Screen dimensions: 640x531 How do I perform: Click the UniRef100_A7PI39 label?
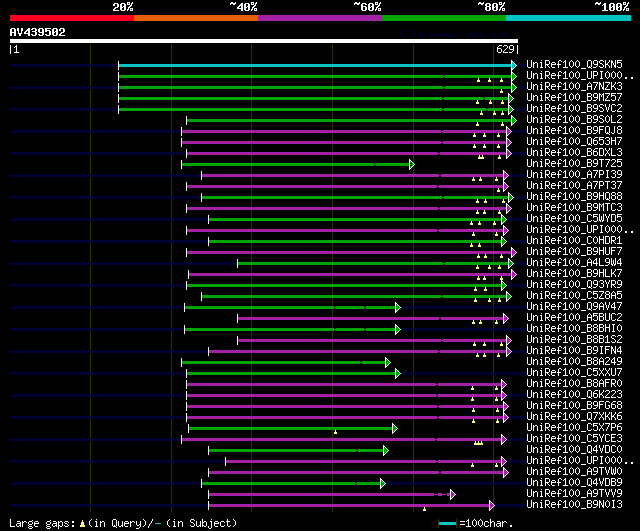click(574, 174)
